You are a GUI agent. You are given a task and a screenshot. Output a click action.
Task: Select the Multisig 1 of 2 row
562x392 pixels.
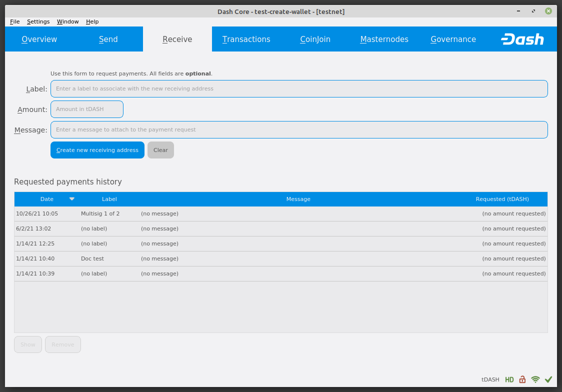tap(100, 213)
